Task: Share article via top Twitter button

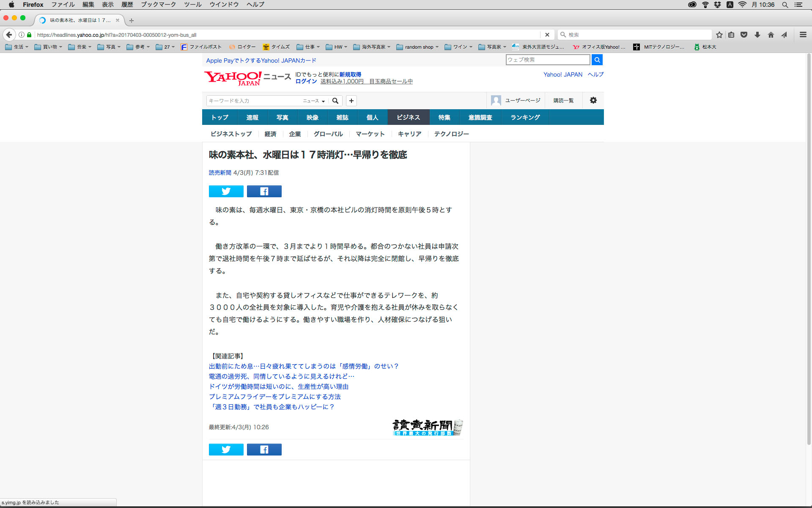Action: [x=226, y=191]
